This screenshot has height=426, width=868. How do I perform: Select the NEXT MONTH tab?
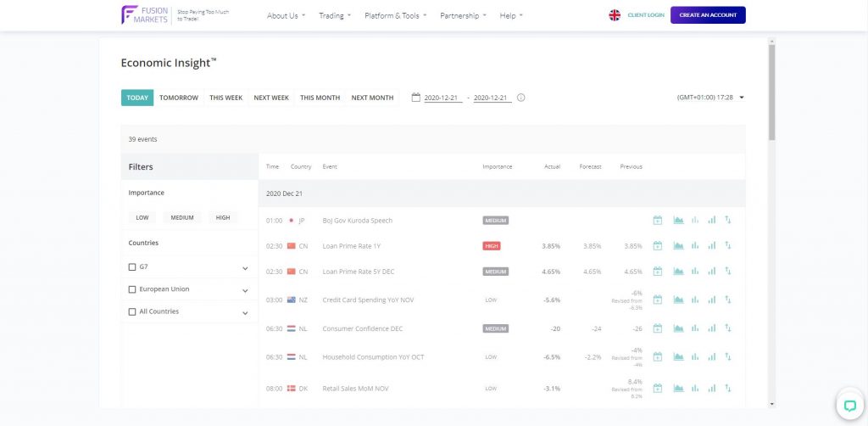click(372, 98)
